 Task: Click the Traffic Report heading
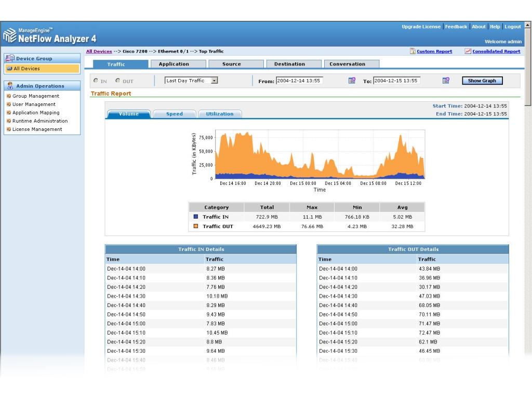coord(111,94)
